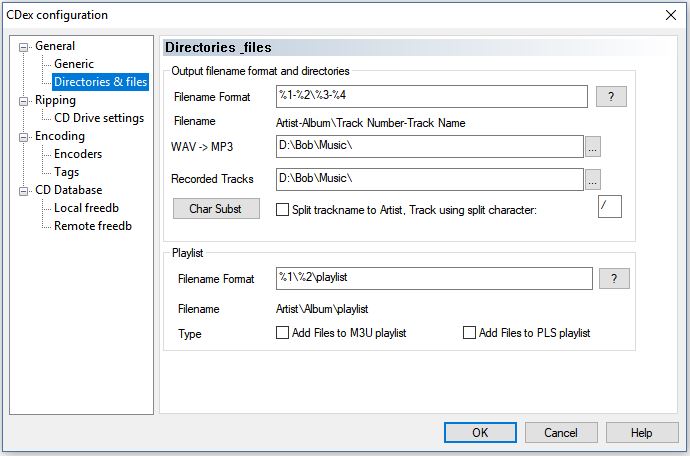
Task: Enable Split trackname to Artist, Track checkbox
Action: (x=282, y=210)
